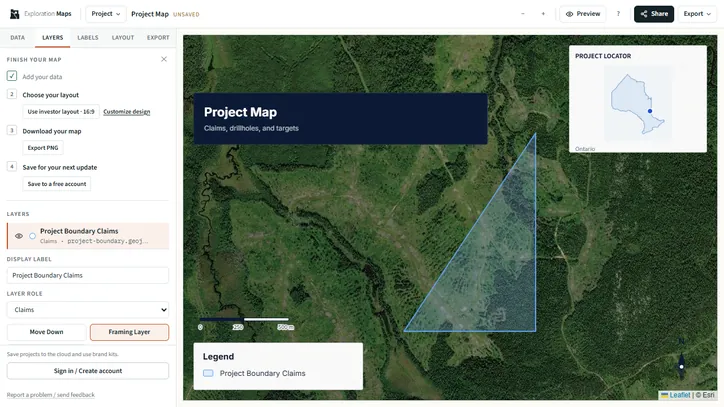The height and width of the screenshot is (407, 724).
Task: Click the Exploration Maps logo icon
Action: 15,14
